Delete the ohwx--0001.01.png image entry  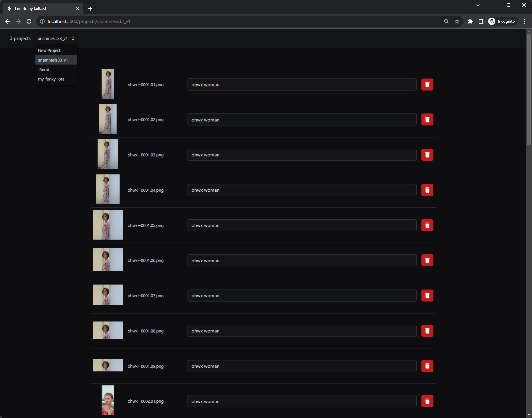coord(427,85)
